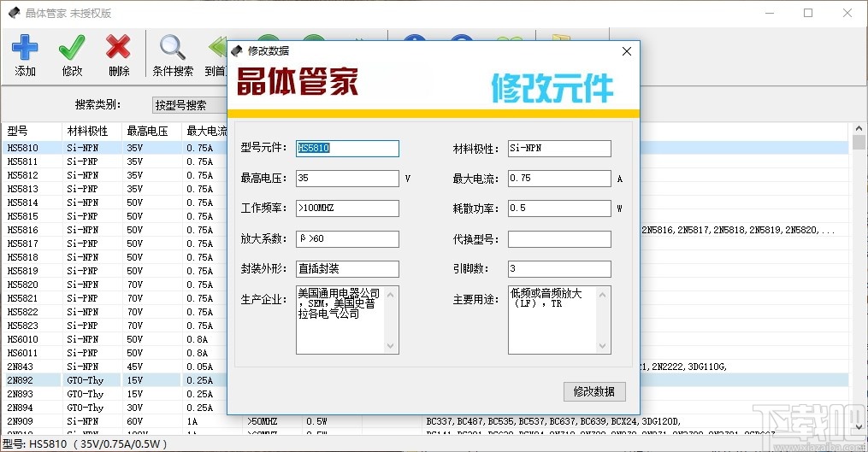Screen dimensions: 868x452
Task: Click the 删除 red X icon
Action: 119,48
